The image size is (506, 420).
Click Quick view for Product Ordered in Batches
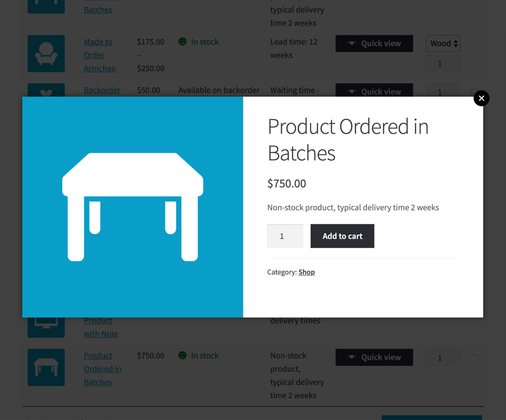(374, 357)
